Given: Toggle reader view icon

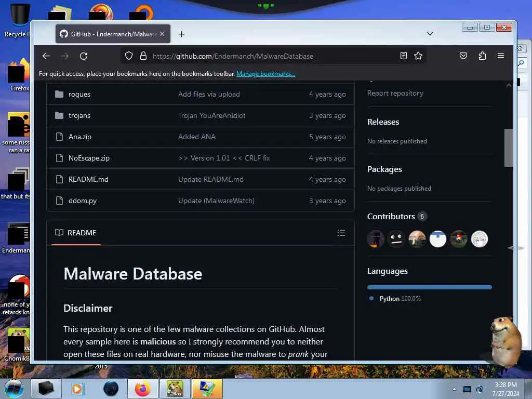Looking at the screenshot, I should point(403,56).
